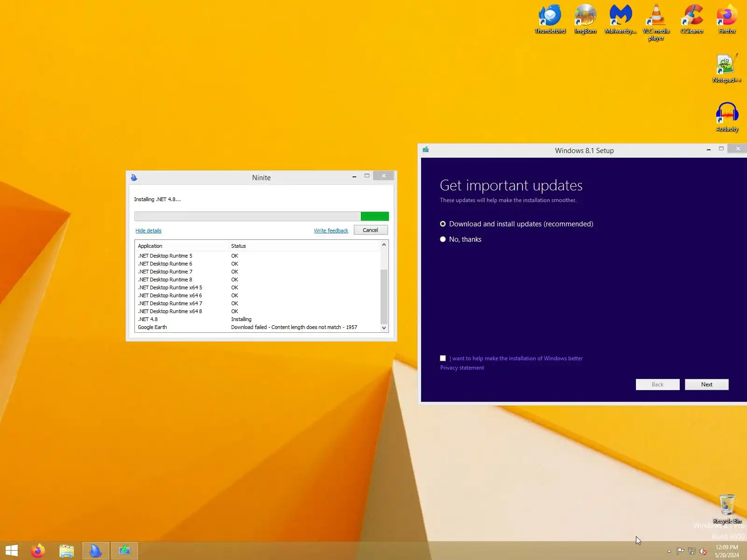The width and height of the screenshot is (747, 560).
Task: Launch Firefox from the taskbar
Action: (38, 551)
